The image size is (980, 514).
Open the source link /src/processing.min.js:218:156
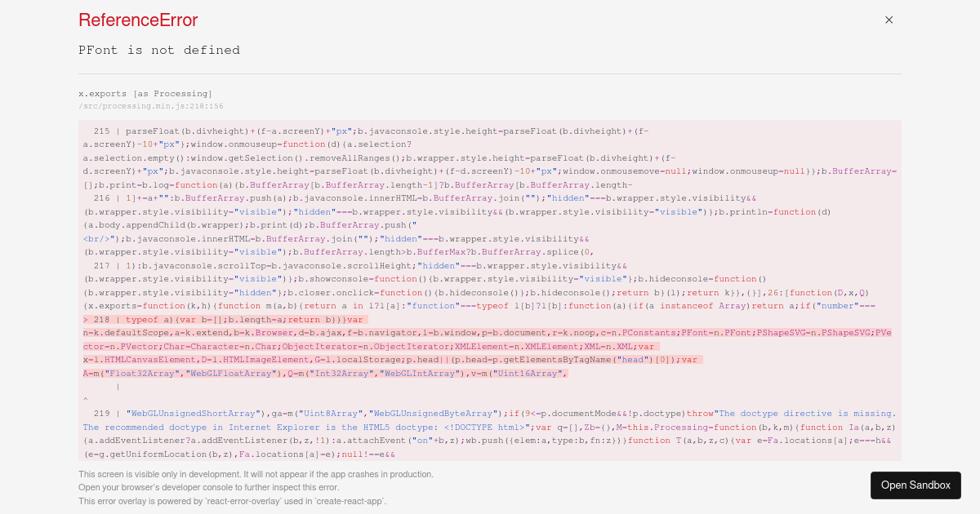point(149,106)
